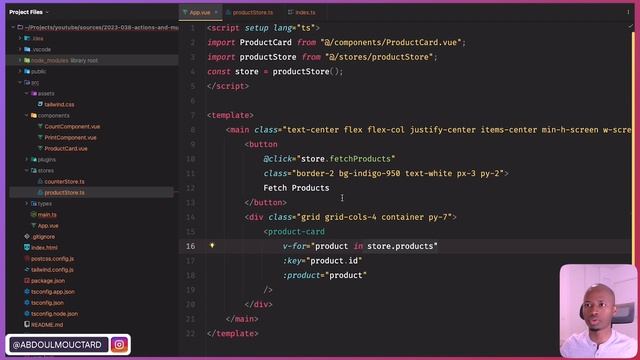Click the error stripe scrollbar on editor right

click(633, 147)
